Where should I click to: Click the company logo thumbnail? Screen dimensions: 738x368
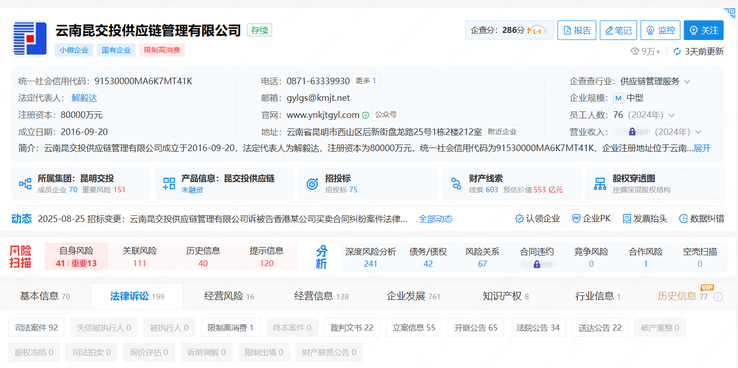30,38
